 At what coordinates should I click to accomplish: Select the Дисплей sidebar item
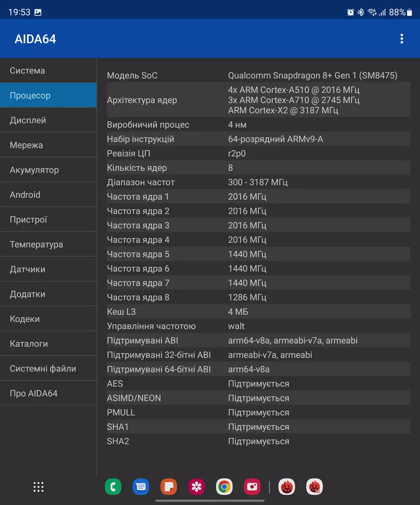[x=48, y=120]
